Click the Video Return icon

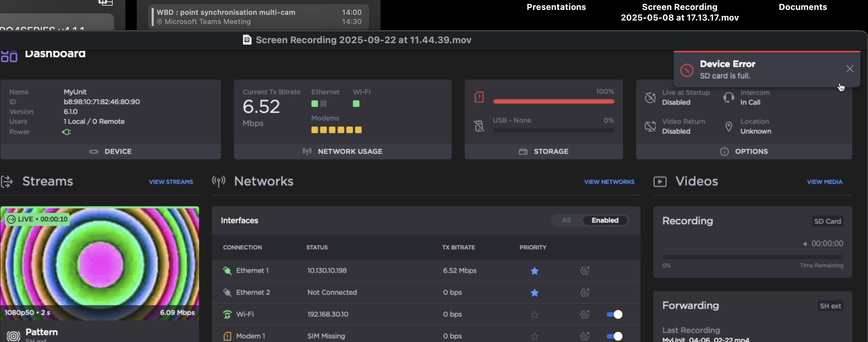point(650,126)
